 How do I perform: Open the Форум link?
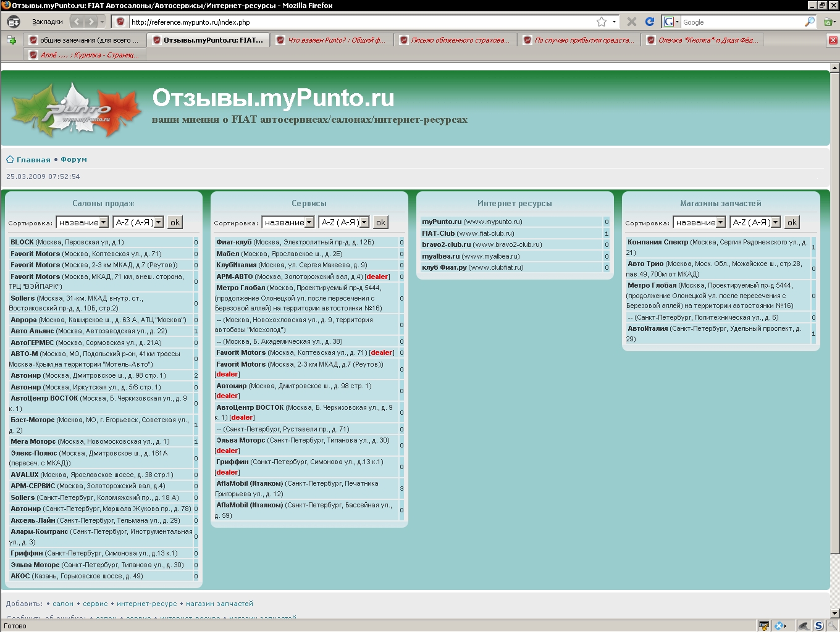pos(73,159)
